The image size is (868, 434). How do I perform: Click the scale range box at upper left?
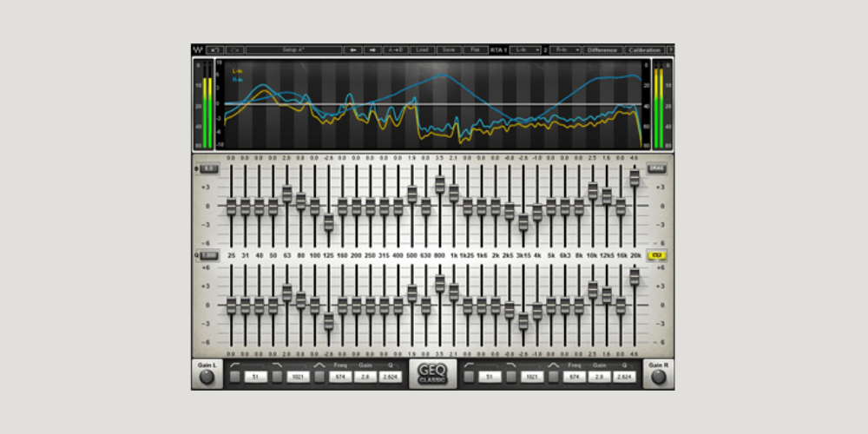point(208,168)
